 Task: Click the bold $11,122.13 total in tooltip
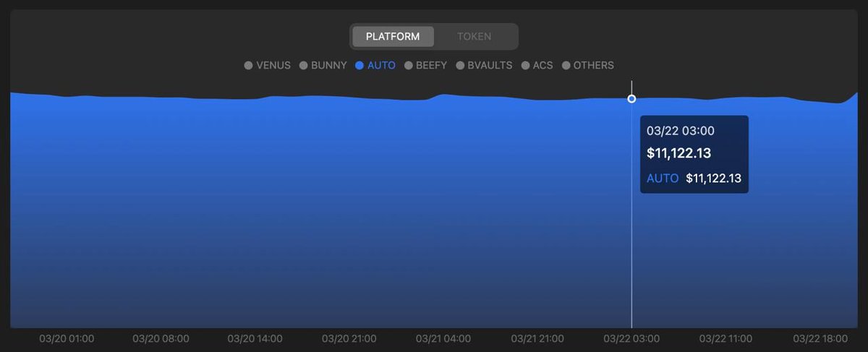click(x=678, y=153)
